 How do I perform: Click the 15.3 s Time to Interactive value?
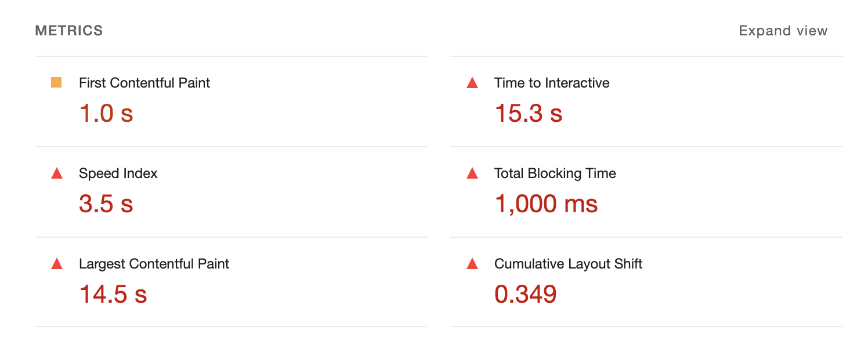[529, 113]
